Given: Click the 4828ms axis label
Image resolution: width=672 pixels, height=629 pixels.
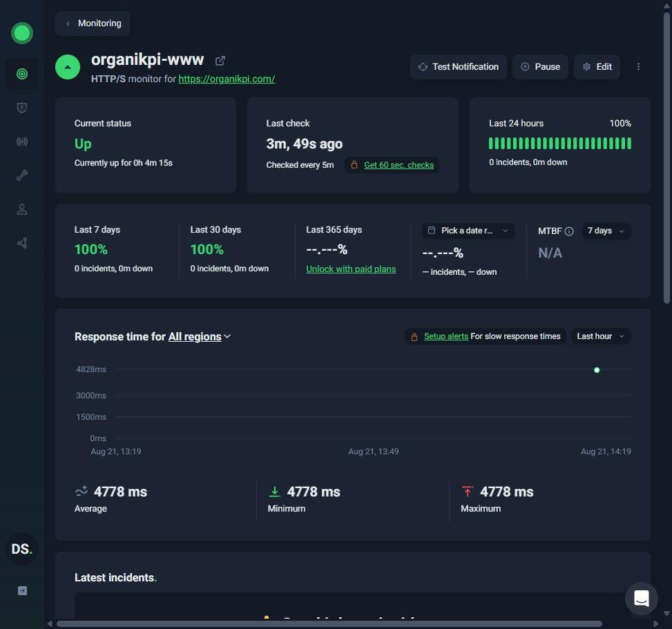Looking at the screenshot, I should 91,369.
